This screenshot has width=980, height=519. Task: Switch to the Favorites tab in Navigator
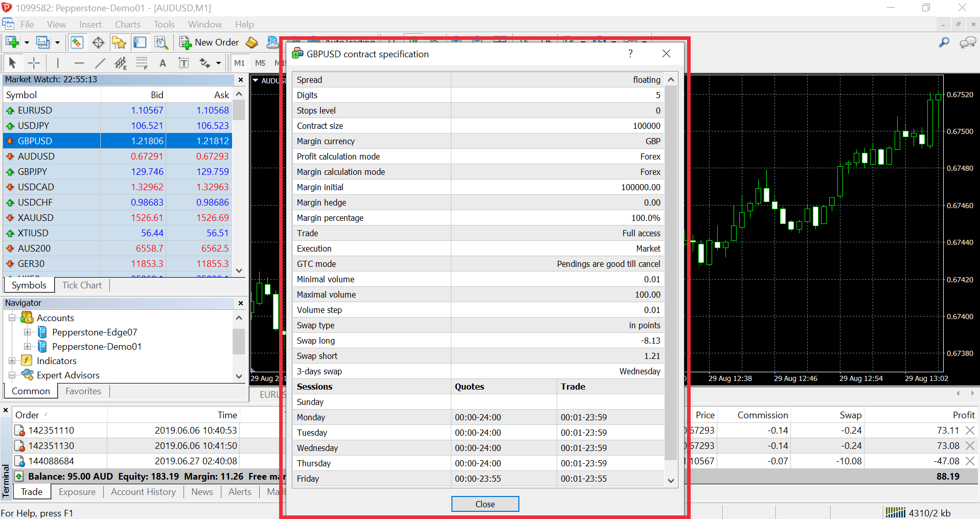[83, 391]
